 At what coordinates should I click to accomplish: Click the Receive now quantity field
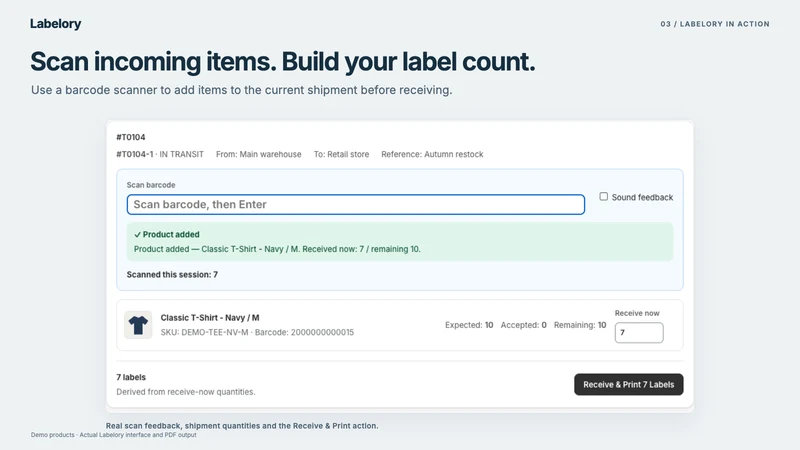(639, 333)
